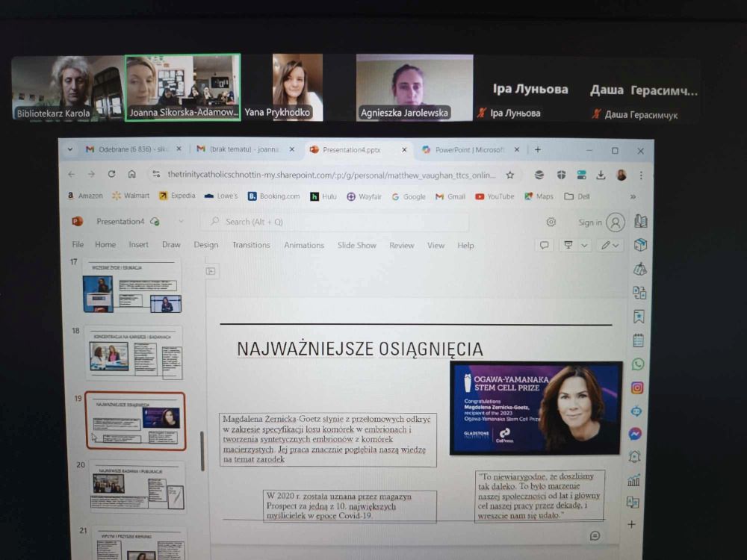
Task: Open Instagram in the browser sidebar
Action: (637, 388)
